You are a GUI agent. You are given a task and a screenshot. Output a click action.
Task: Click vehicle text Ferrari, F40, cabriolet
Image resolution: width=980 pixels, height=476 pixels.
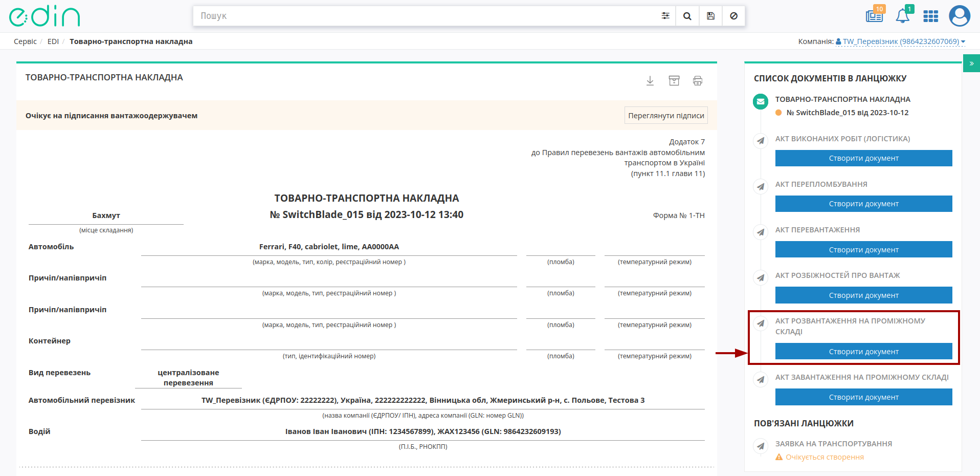point(329,247)
